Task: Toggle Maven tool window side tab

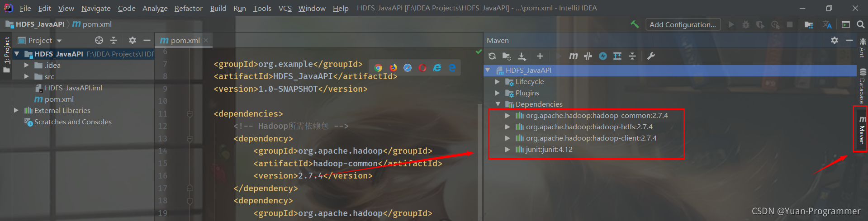Action: tap(862, 130)
